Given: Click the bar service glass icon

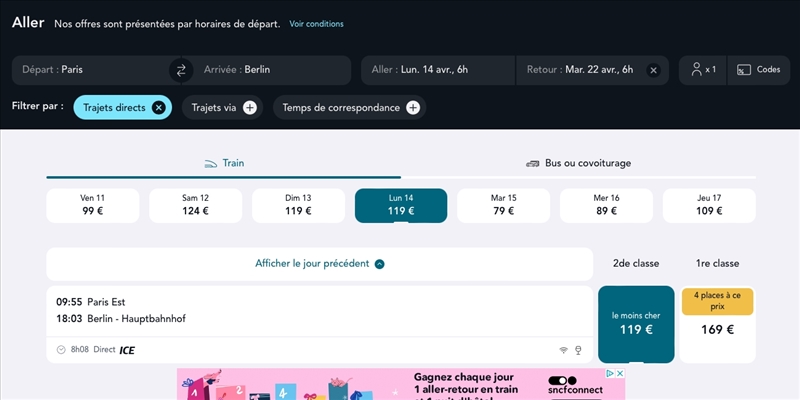Looking at the screenshot, I should tap(578, 350).
